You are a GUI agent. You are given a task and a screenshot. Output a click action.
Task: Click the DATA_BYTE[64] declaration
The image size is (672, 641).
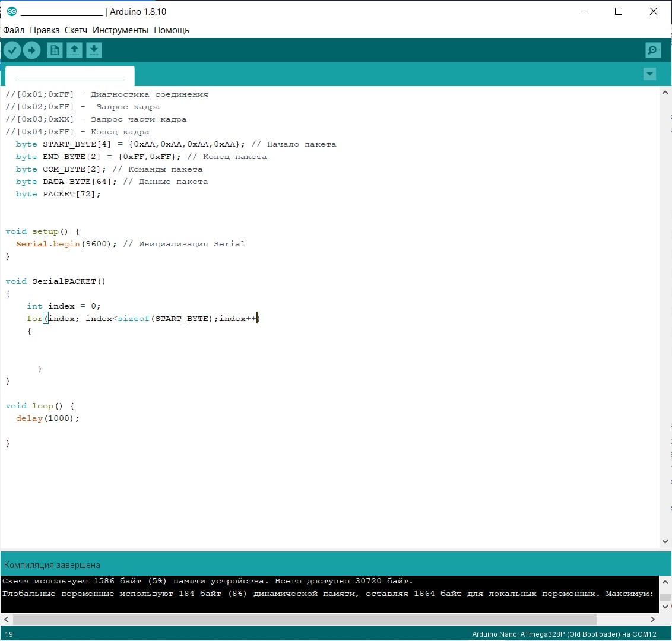tap(66, 182)
